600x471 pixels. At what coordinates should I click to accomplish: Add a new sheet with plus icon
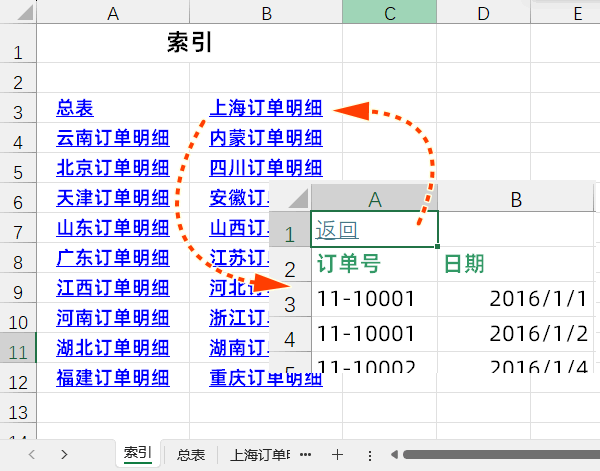337,455
